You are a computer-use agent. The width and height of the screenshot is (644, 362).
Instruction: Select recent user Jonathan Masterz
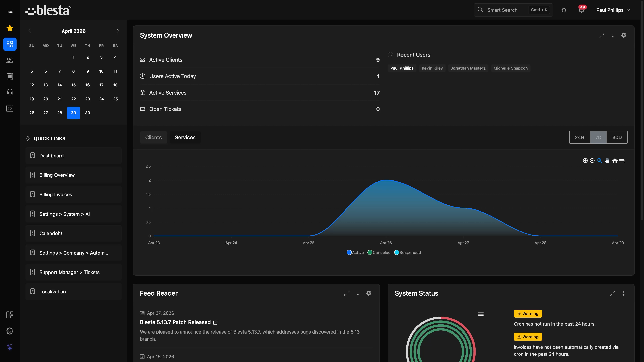468,68
